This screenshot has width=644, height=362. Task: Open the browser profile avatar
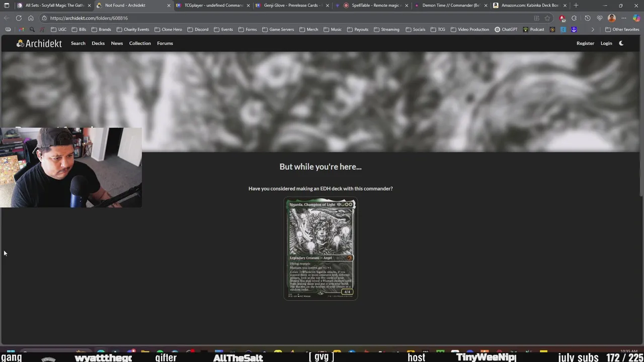tap(612, 18)
